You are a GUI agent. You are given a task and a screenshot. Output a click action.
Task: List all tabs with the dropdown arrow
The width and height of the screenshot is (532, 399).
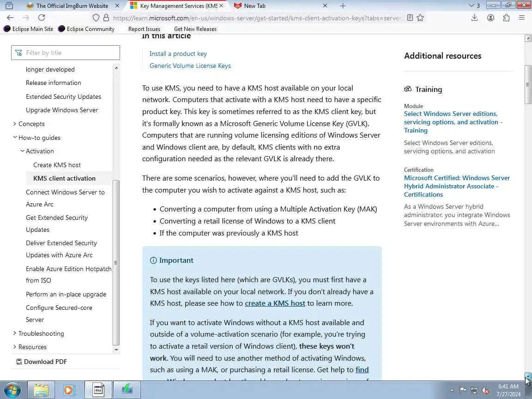click(x=474, y=6)
